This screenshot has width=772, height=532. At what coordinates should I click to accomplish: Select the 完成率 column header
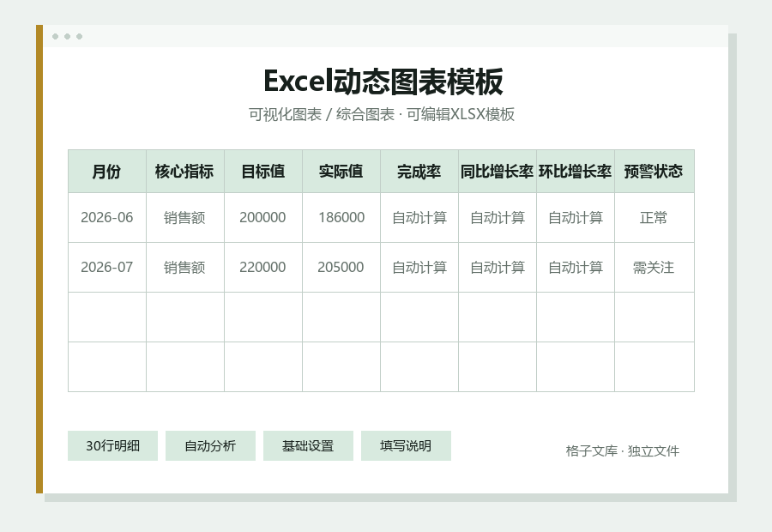[419, 172]
